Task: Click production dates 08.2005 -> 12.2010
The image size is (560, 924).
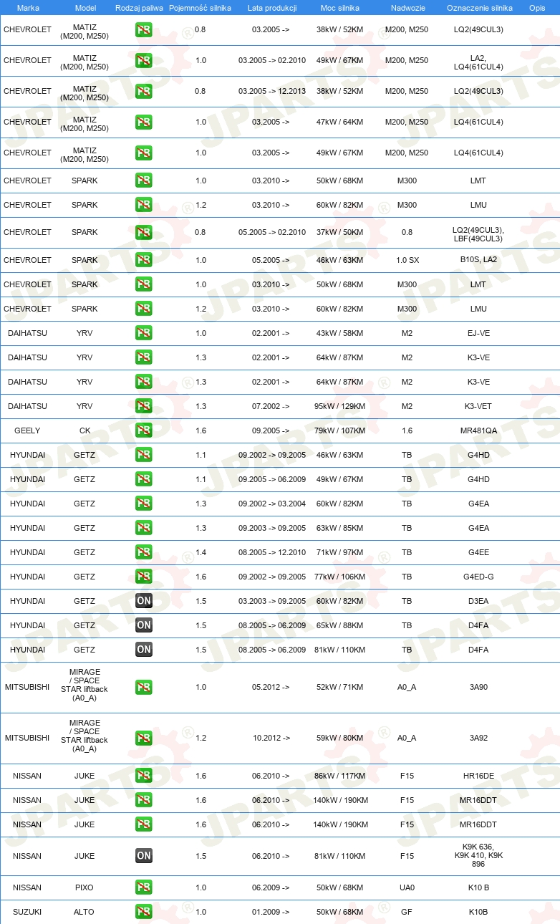Action: pyautogui.click(x=272, y=552)
